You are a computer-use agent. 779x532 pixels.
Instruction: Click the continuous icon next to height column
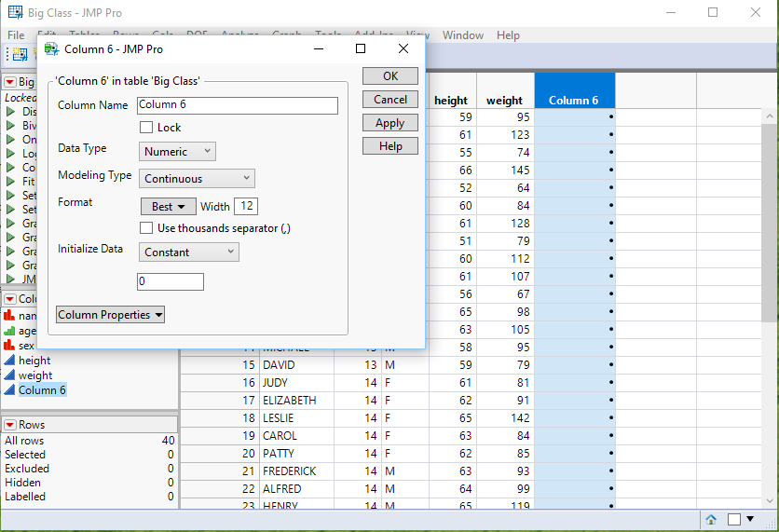9,361
